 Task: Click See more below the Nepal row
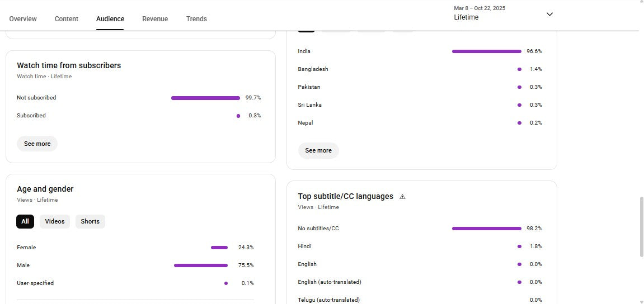(x=318, y=150)
